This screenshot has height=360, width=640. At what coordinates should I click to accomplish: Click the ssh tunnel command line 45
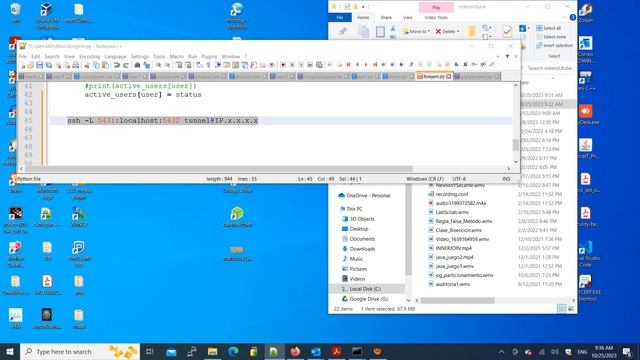pyautogui.click(x=162, y=120)
